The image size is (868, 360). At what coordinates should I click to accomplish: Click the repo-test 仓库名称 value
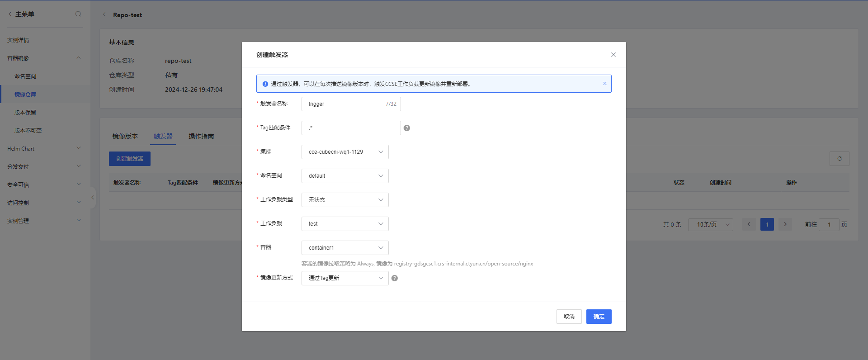point(178,61)
